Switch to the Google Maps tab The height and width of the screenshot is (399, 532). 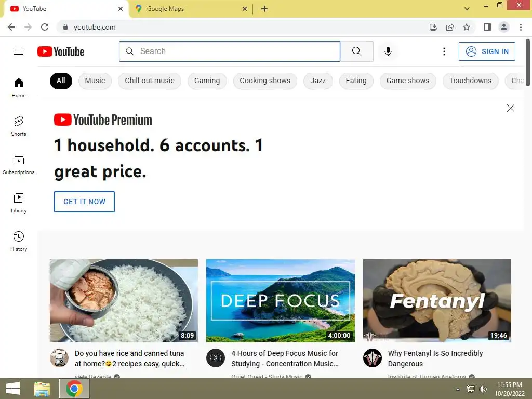(x=191, y=9)
